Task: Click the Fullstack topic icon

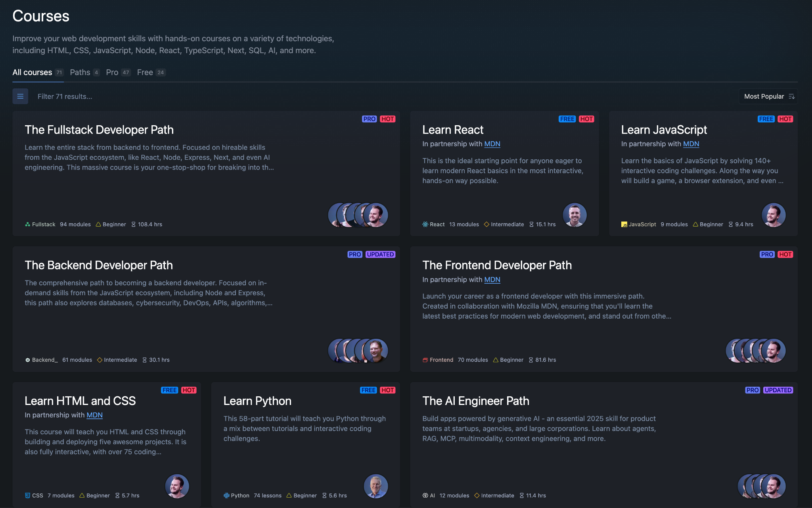Action: (x=27, y=224)
